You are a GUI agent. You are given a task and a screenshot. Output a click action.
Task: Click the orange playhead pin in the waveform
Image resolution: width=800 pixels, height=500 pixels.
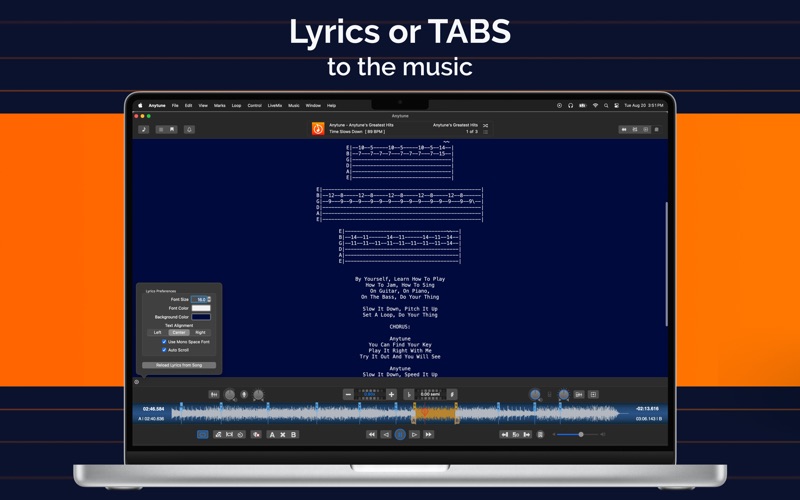[424, 412]
